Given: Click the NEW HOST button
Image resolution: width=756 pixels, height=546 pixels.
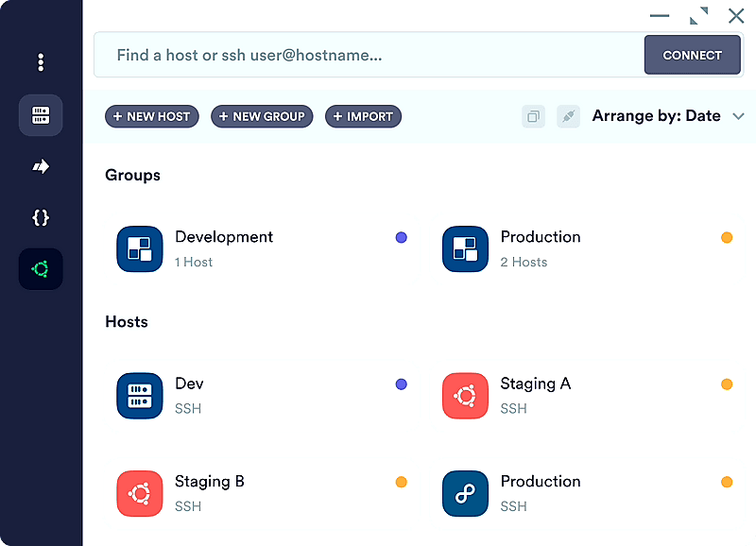Looking at the screenshot, I should point(152,116).
